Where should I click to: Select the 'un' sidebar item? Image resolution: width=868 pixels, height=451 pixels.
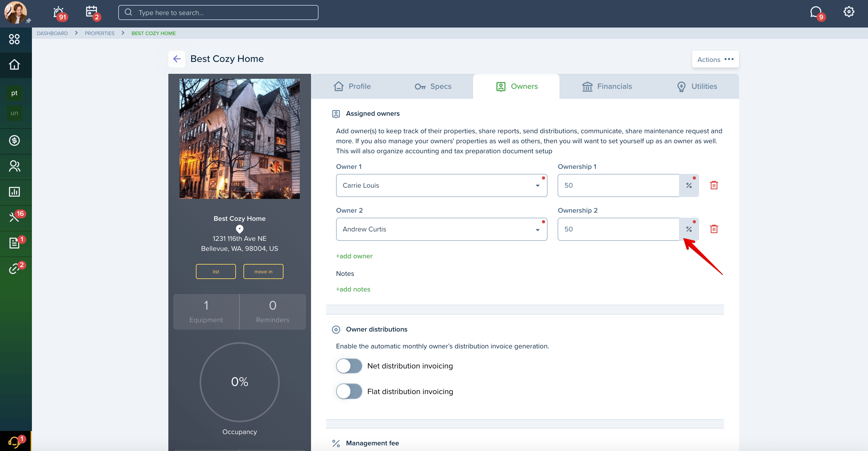[x=14, y=113]
